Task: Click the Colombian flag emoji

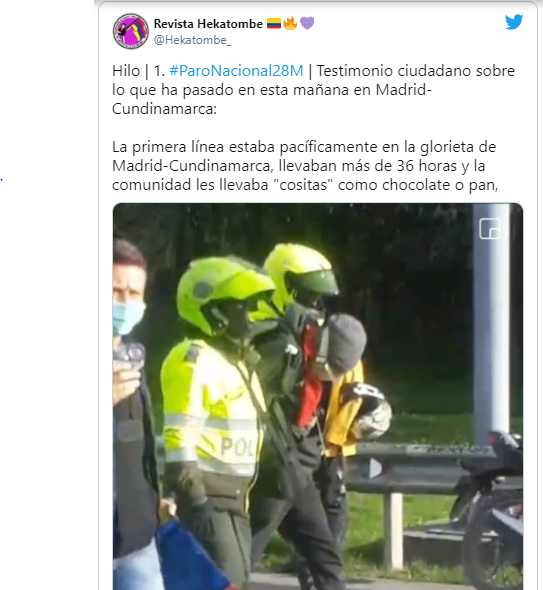Action: pos(274,24)
